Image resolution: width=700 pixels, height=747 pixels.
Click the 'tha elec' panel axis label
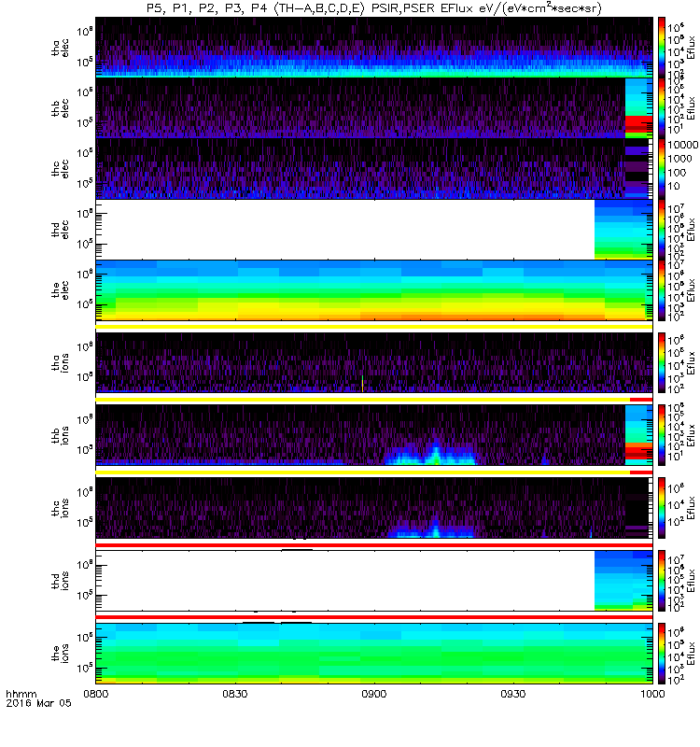tap(60, 48)
